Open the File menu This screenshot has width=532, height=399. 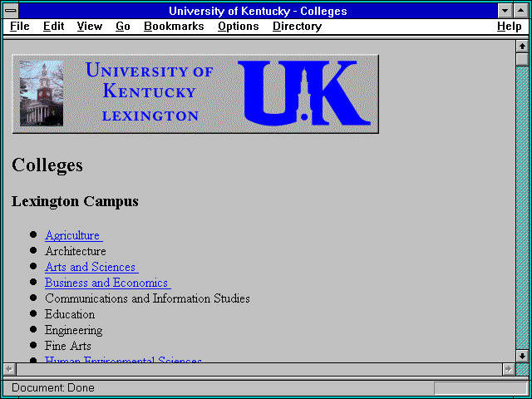click(20, 27)
